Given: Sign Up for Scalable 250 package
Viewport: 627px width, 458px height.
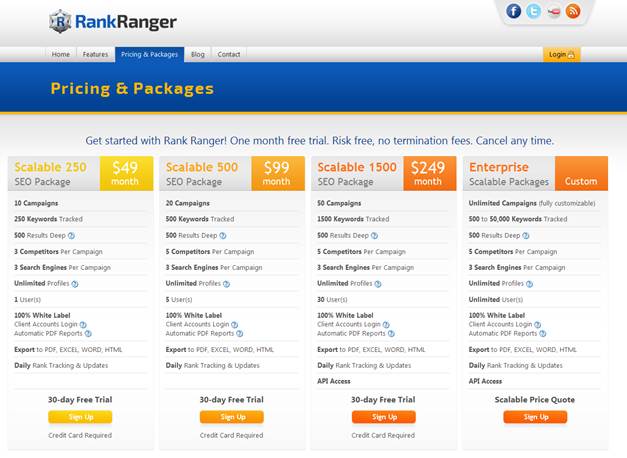Looking at the screenshot, I should (80, 417).
